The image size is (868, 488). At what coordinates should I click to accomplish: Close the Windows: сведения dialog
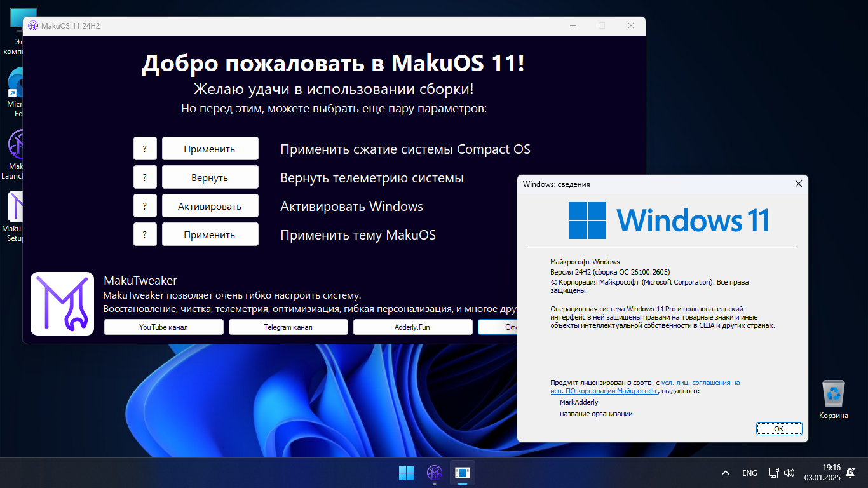pos(799,184)
